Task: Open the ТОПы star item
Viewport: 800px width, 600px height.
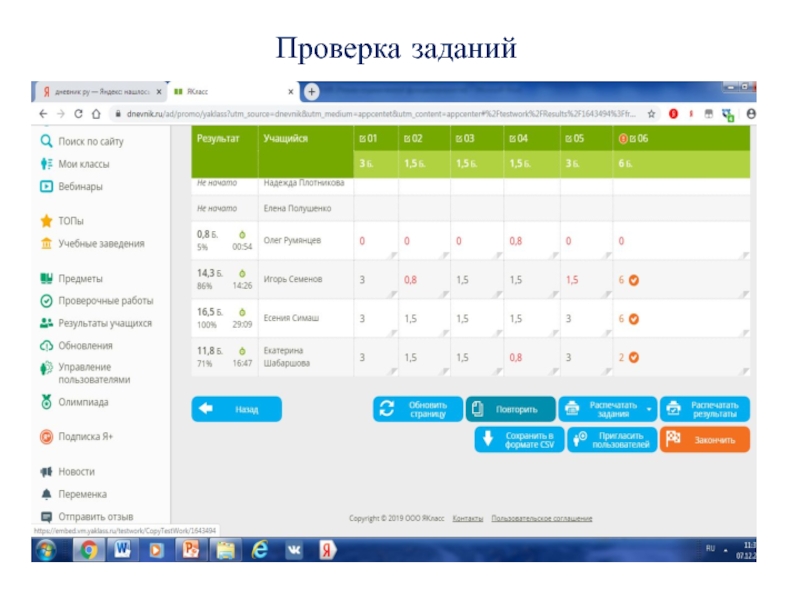Action: [46, 221]
